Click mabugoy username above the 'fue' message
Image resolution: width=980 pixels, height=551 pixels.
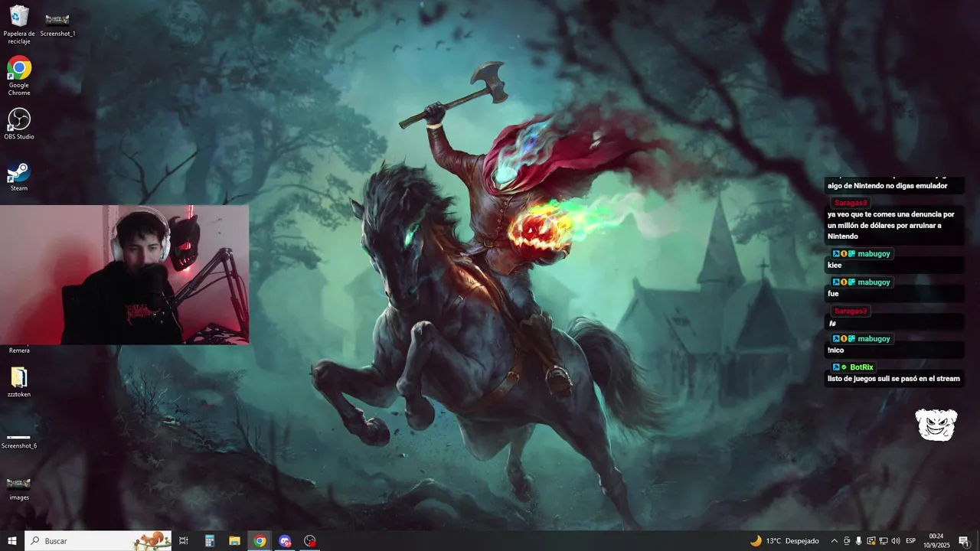874,282
